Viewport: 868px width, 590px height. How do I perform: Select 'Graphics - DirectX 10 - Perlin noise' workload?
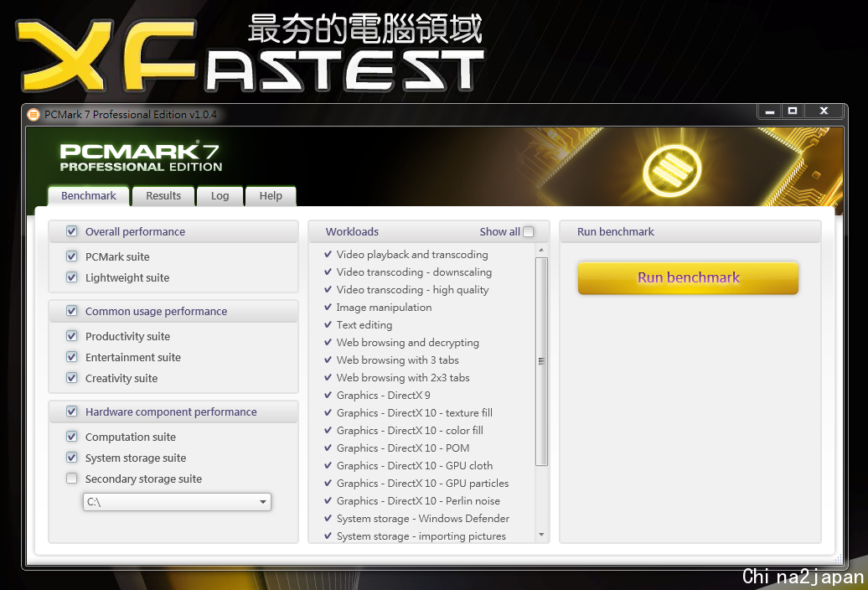point(419,501)
